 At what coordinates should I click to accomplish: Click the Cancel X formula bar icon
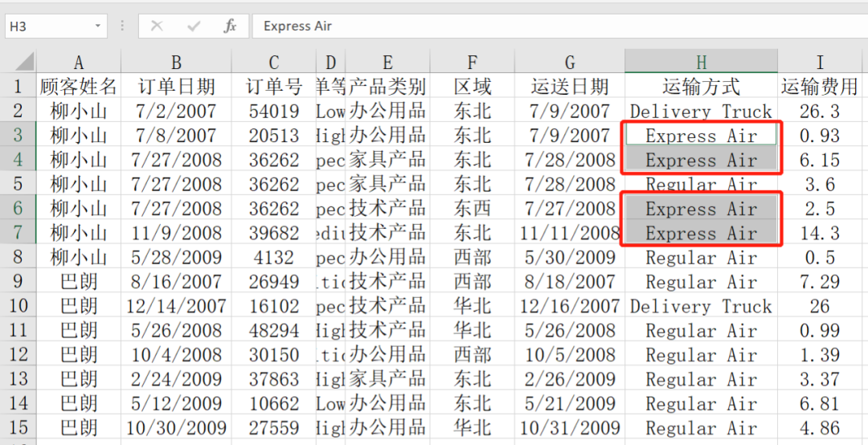[158, 26]
